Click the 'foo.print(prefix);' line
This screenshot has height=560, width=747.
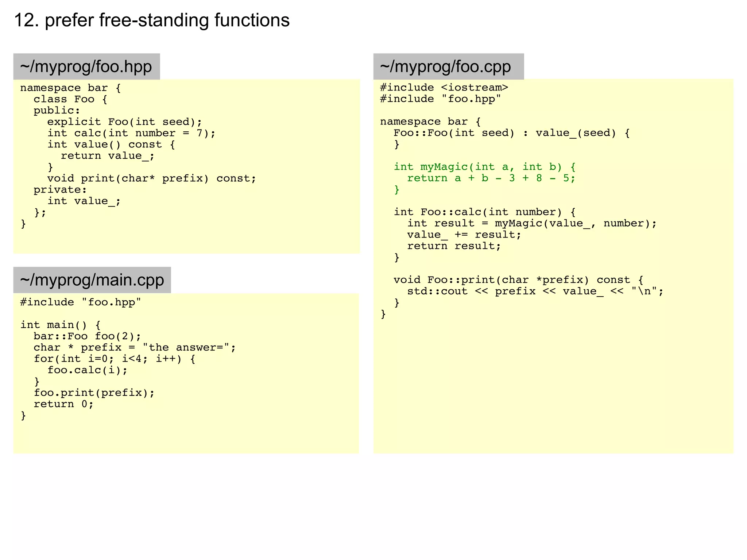tap(94, 393)
